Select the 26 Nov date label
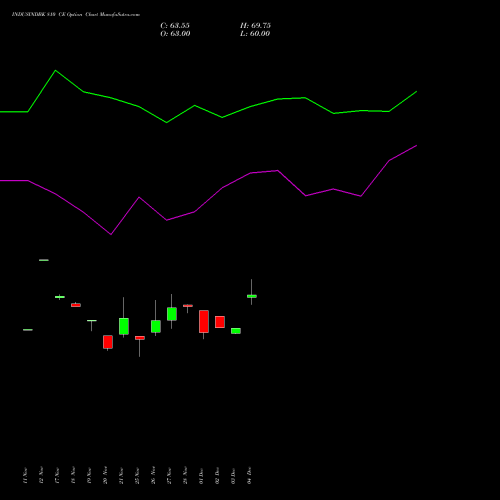This screenshot has width=500, height=500. (x=153, y=476)
